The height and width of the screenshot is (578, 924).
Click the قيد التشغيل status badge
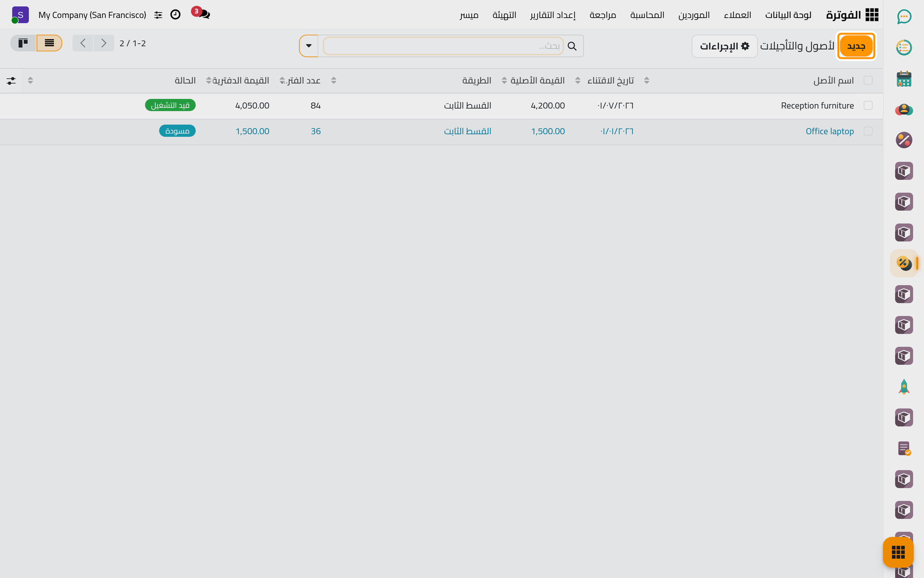pyautogui.click(x=170, y=105)
